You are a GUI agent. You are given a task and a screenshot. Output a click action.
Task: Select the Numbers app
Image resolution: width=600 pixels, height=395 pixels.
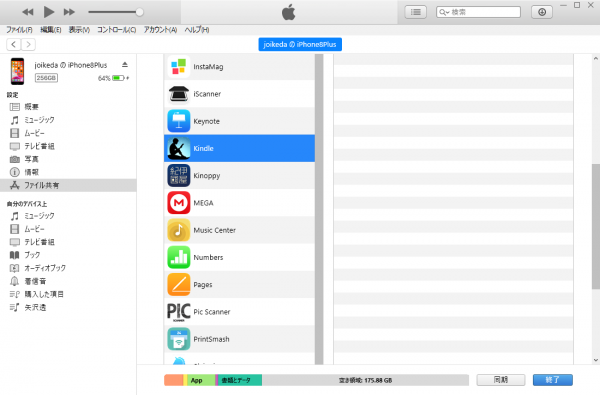tap(240, 257)
